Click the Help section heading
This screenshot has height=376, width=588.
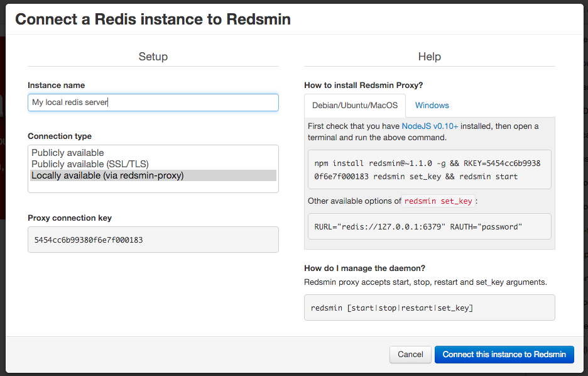(429, 57)
